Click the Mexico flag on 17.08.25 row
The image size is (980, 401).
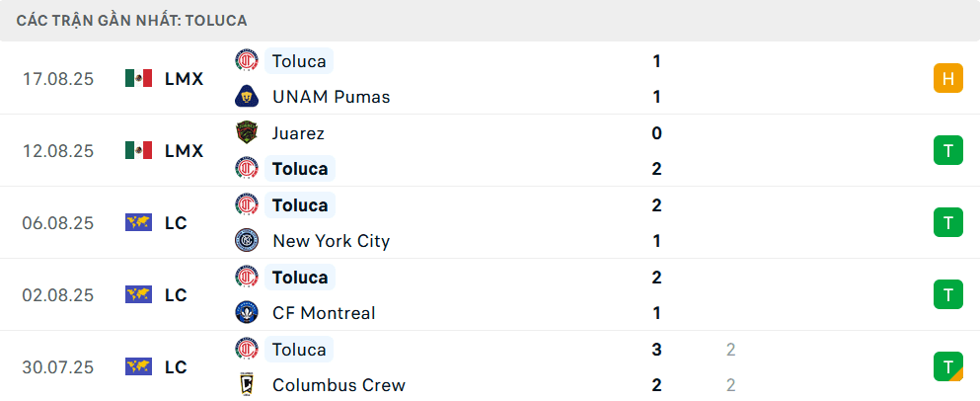tap(139, 78)
